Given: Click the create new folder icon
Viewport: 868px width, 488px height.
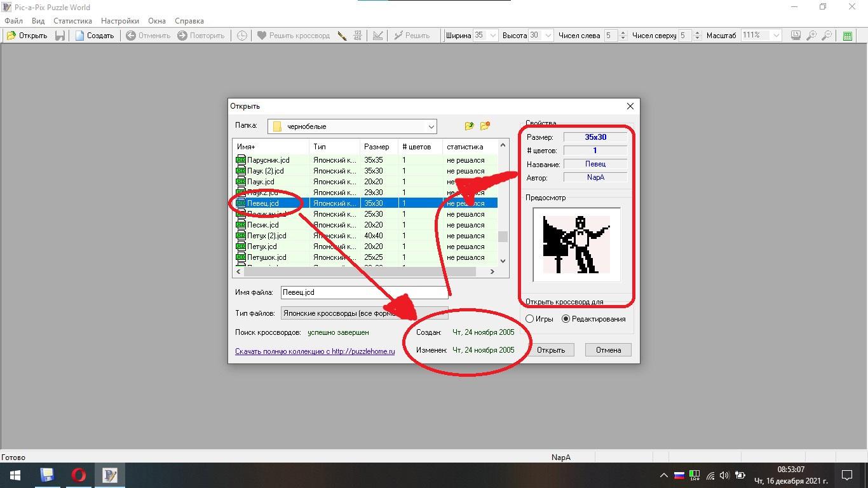Looking at the screenshot, I should pyautogui.click(x=485, y=126).
